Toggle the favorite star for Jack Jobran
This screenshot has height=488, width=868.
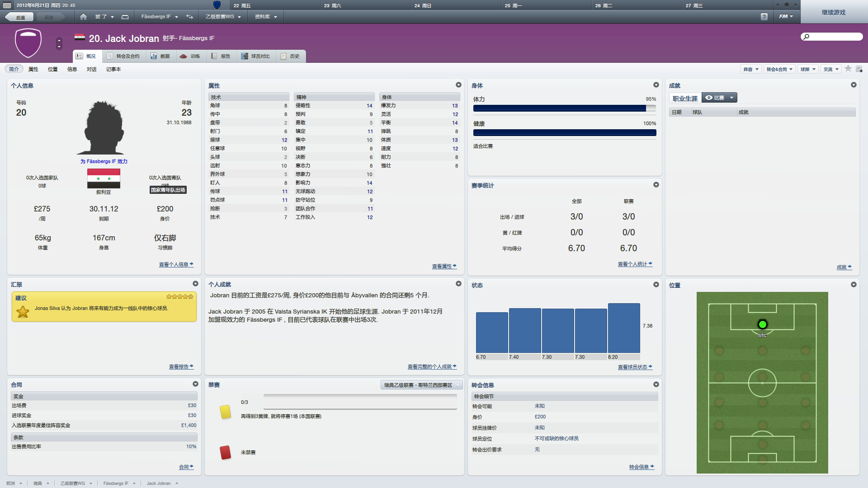(848, 69)
